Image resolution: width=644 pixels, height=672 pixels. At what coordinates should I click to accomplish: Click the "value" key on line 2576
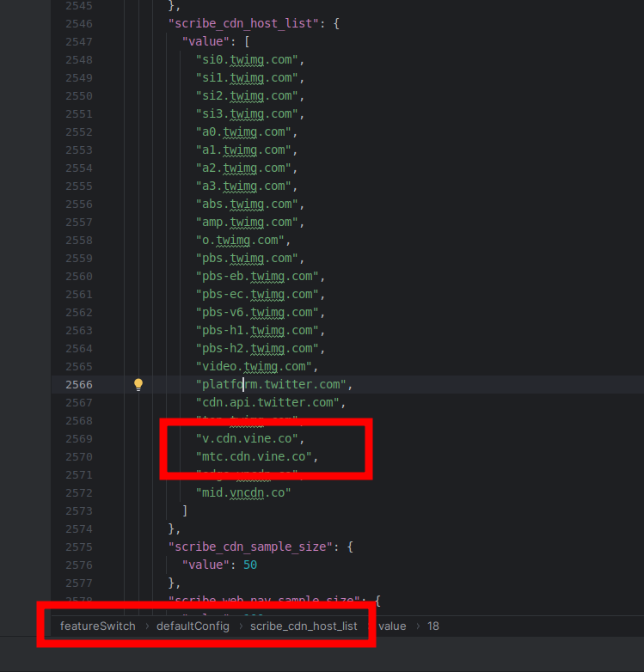(205, 565)
